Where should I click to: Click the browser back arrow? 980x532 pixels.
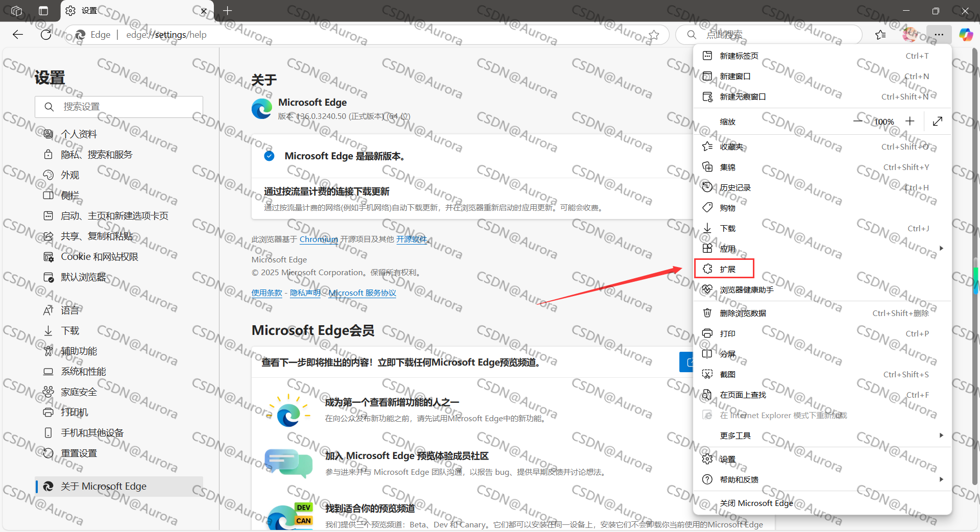click(18, 35)
